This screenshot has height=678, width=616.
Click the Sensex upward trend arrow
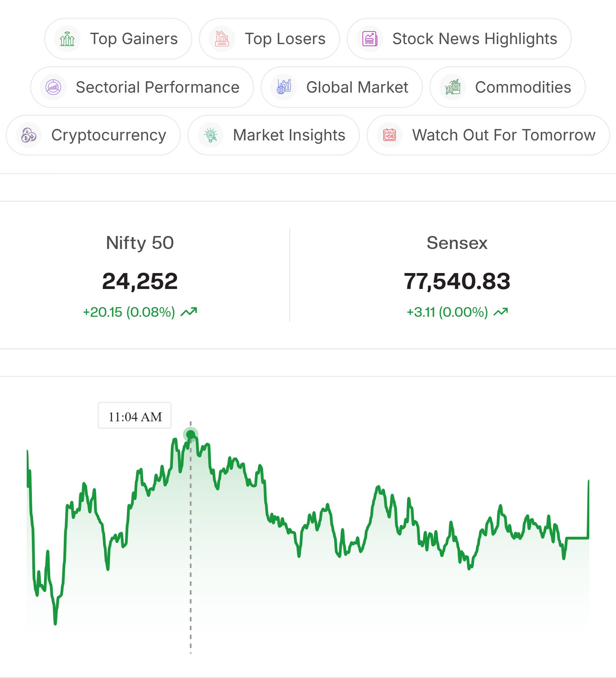pos(501,312)
